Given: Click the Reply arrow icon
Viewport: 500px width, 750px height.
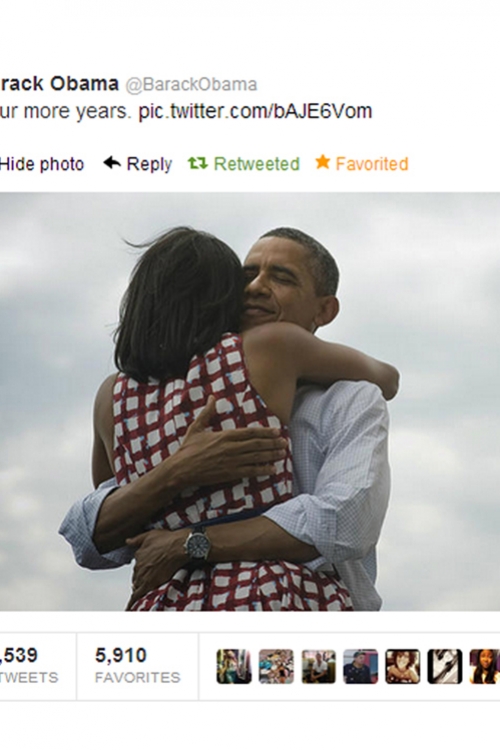Looking at the screenshot, I should pyautogui.click(x=112, y=163).
